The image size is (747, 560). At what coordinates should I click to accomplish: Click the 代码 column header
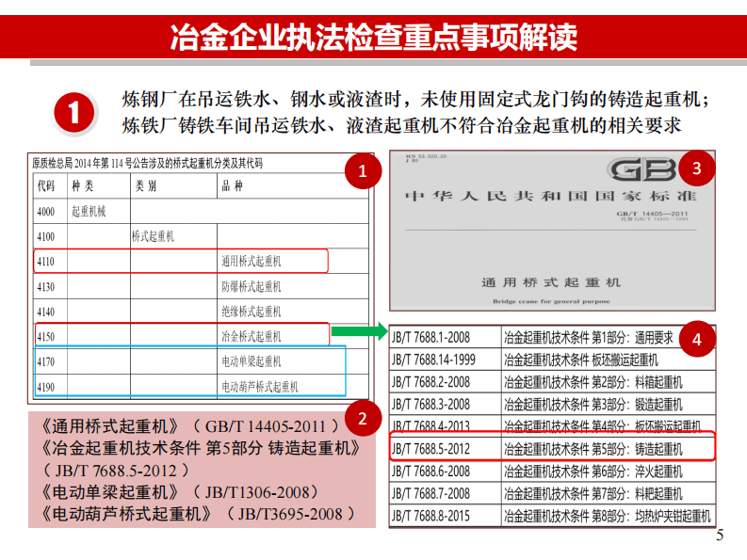click(46, 185)
